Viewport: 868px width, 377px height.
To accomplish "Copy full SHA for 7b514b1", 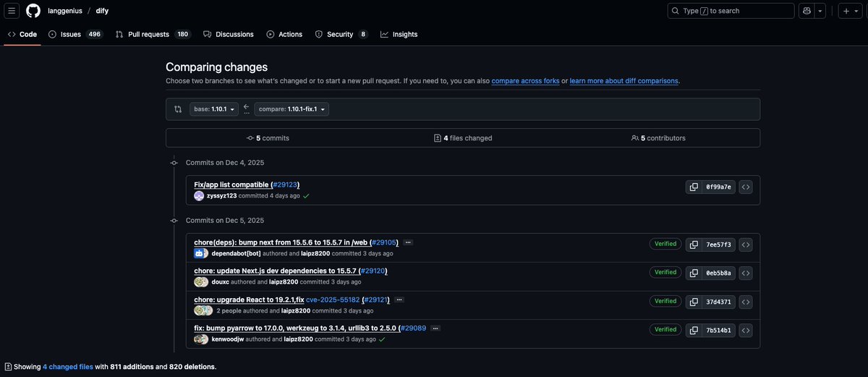I will click(x=694, y=330).
